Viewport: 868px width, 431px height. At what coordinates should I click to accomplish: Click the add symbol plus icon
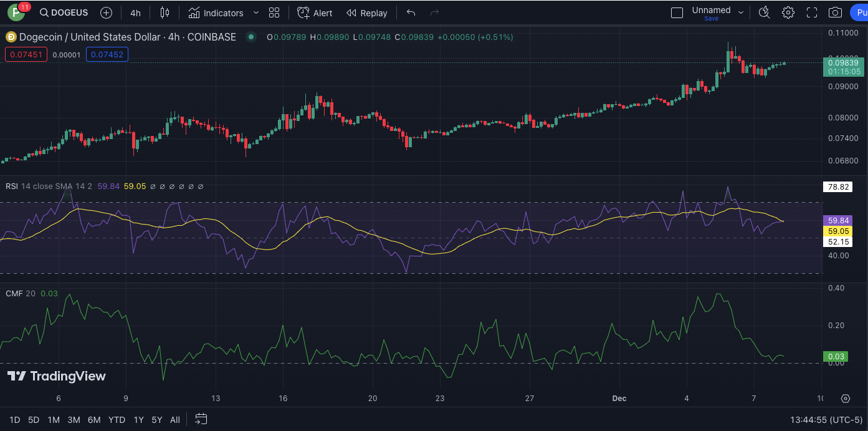[107, 12]
